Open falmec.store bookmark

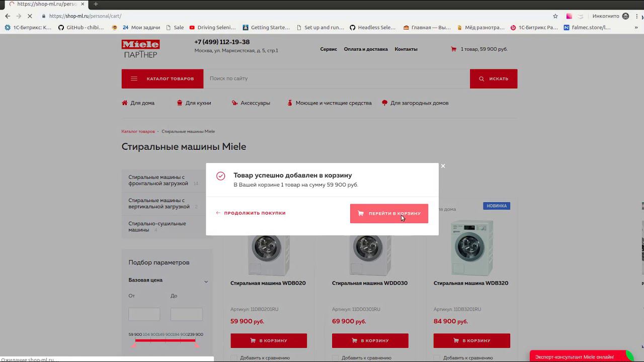(587, 28)
